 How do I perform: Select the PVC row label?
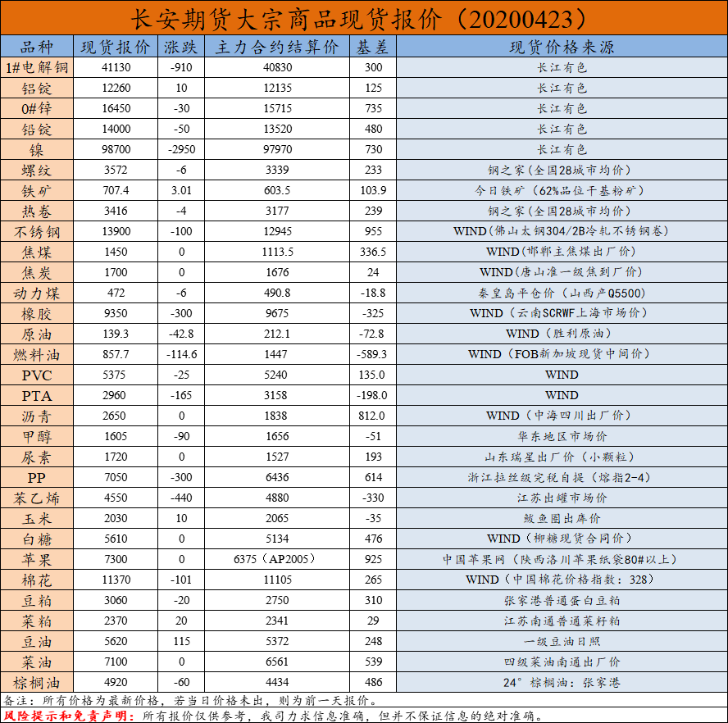(x=37, y=375)
